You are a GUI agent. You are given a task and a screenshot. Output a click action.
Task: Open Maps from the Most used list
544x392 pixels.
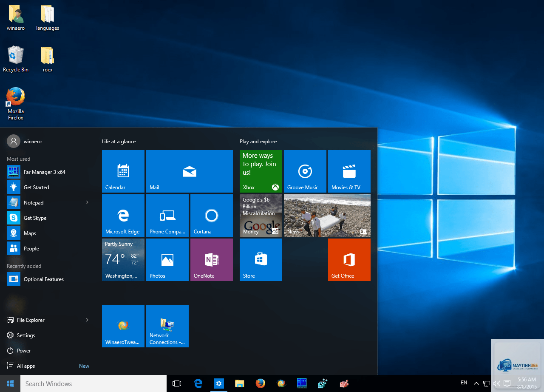[50, 233]
